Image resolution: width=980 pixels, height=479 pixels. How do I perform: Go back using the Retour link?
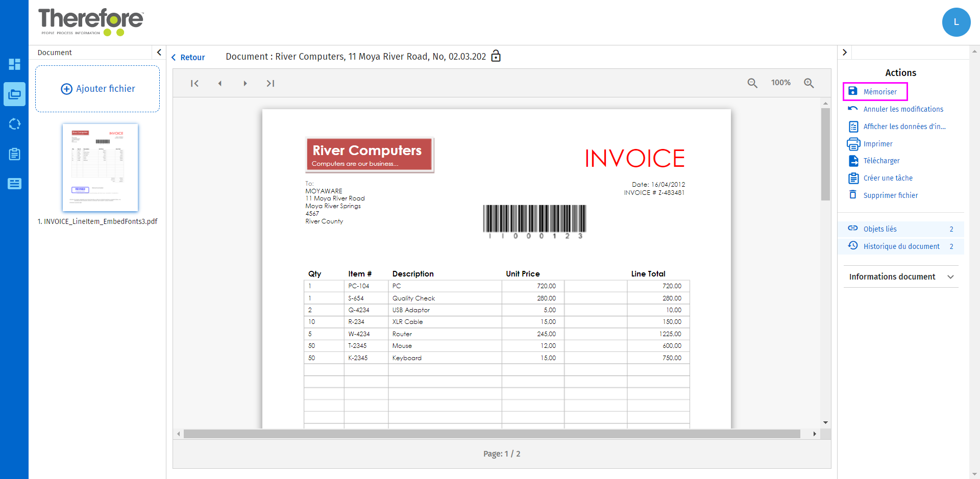(188, 58)
